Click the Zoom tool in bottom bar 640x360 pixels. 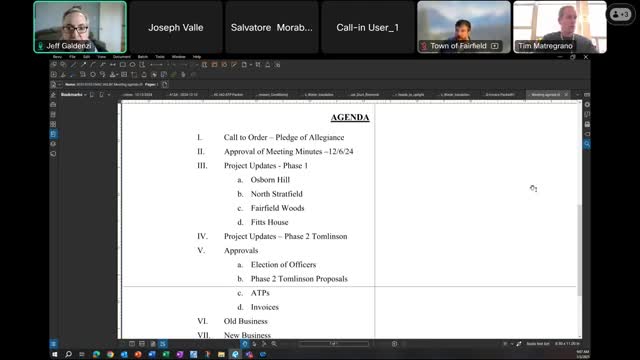(274, 344)
